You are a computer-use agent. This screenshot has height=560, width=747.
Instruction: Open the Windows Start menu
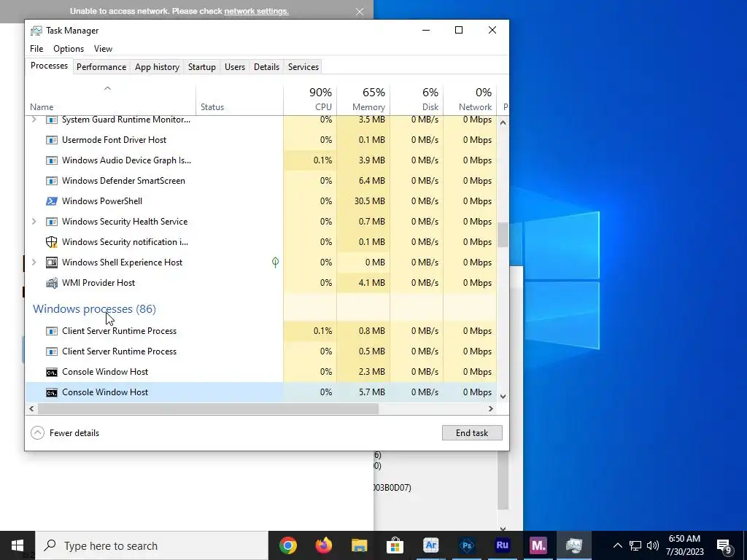pos(18,545)
